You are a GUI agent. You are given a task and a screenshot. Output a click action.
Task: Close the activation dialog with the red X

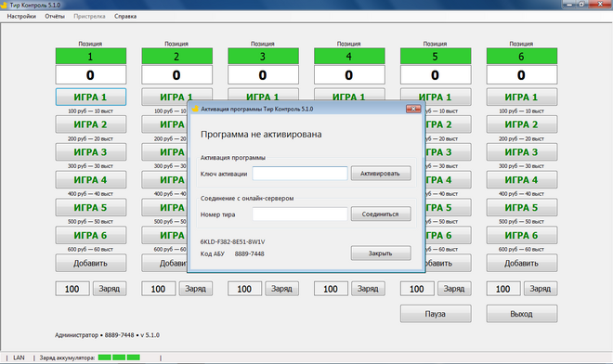412,109
